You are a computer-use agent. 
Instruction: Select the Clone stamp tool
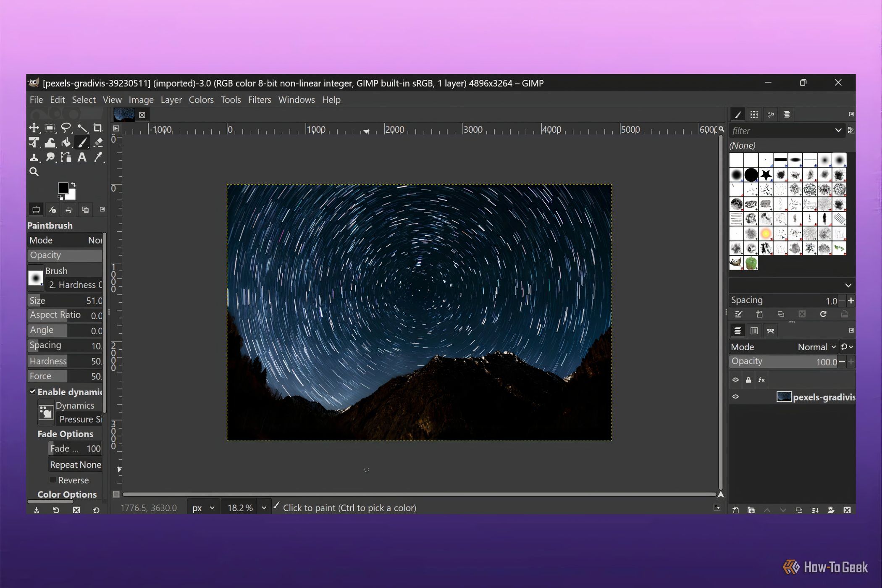[x=34, y=157]
